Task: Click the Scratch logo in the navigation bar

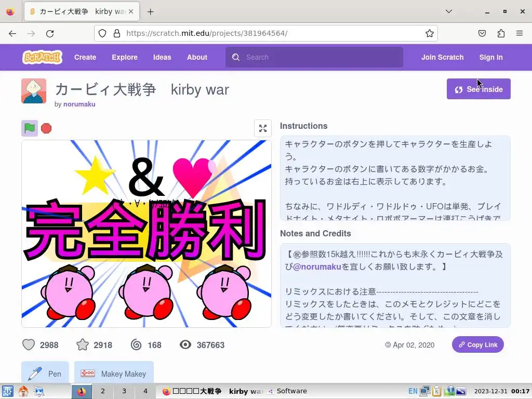Action: pos(43,57)
